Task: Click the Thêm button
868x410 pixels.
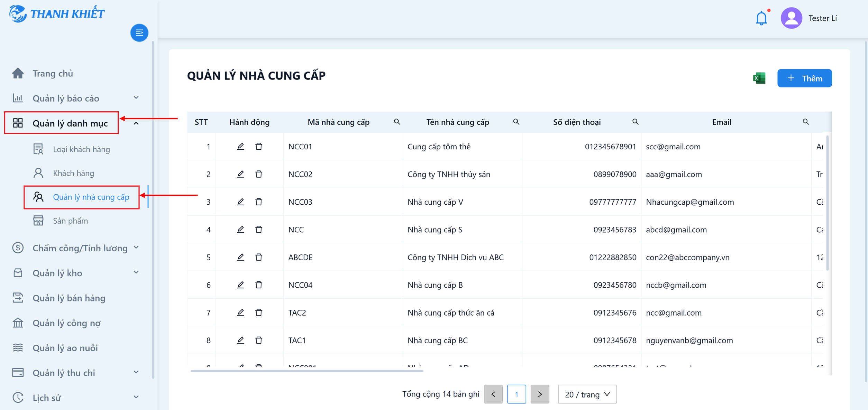Action: [x=804, y=78]
